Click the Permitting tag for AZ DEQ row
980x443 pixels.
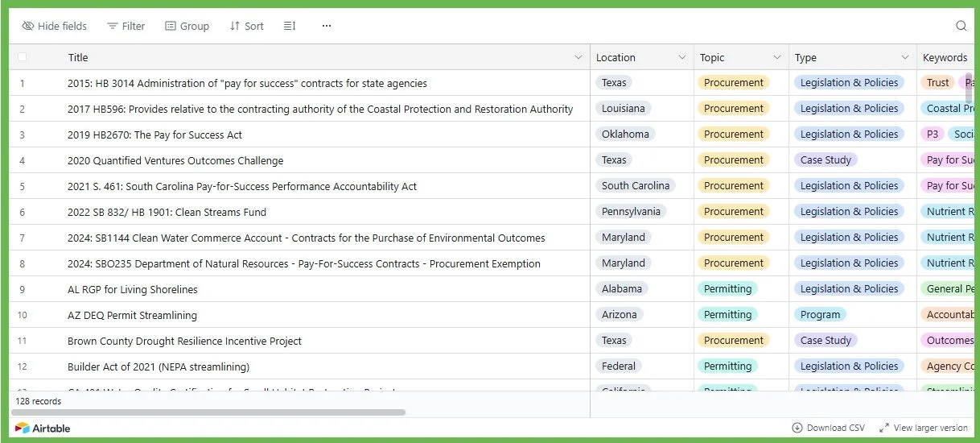tap(727, 315)
